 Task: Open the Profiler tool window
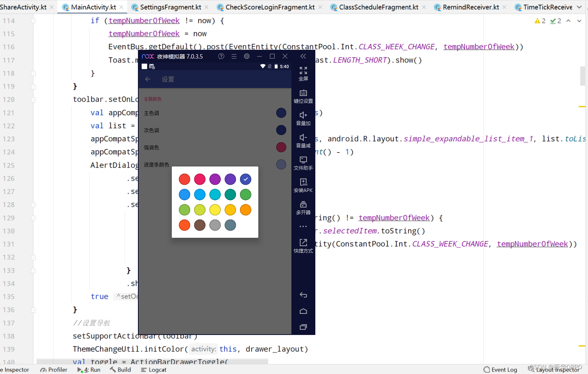point(54,370)
